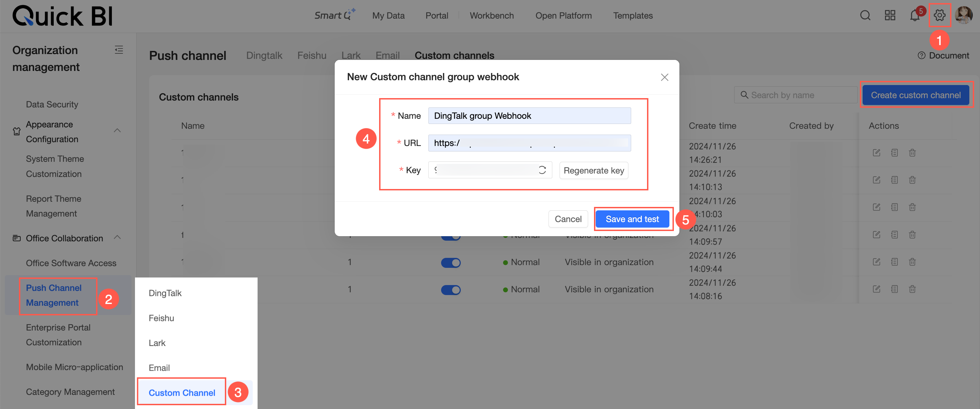Image resolution: width=980 pixels, height=409 pixels.
Task: Select Custom Channel in the flyout menu
Action: [182, 392]
